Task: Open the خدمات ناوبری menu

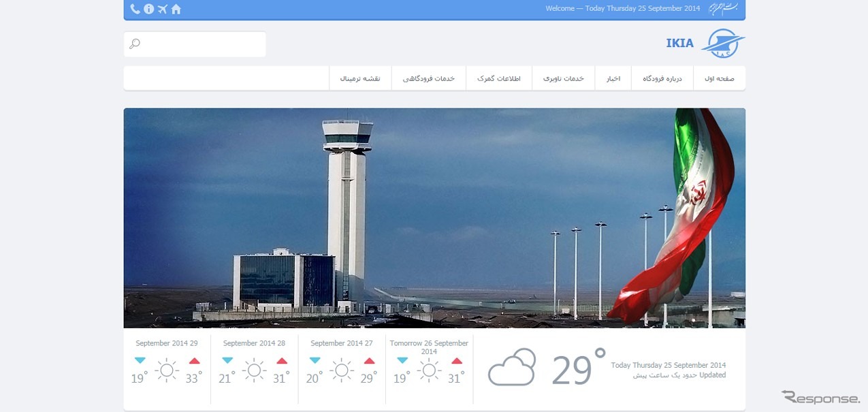Action: [564, 79]
